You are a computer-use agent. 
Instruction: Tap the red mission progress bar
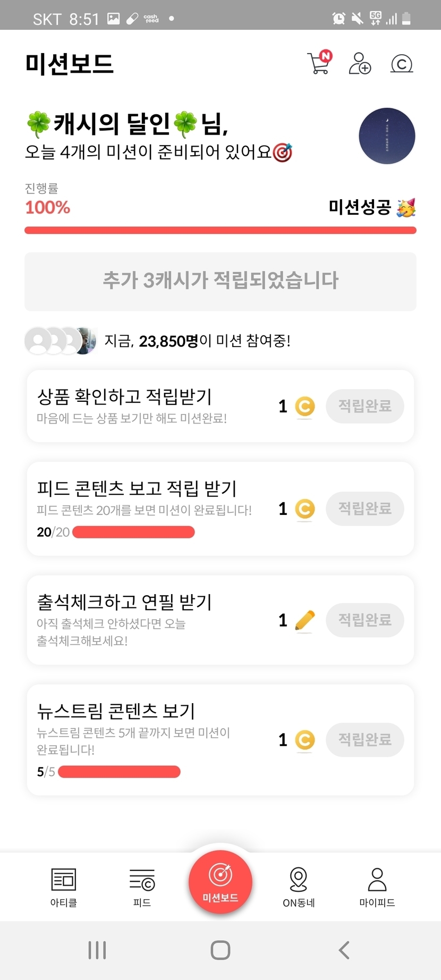click(x=220, y=230)
